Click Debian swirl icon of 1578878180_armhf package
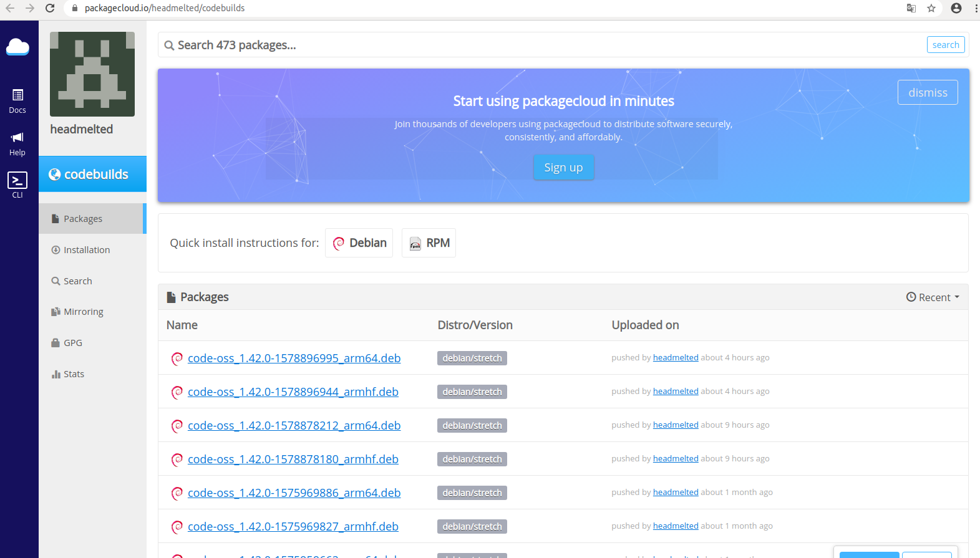The height and width of the screenshot is (558, 980). click(x=177, y=459)
